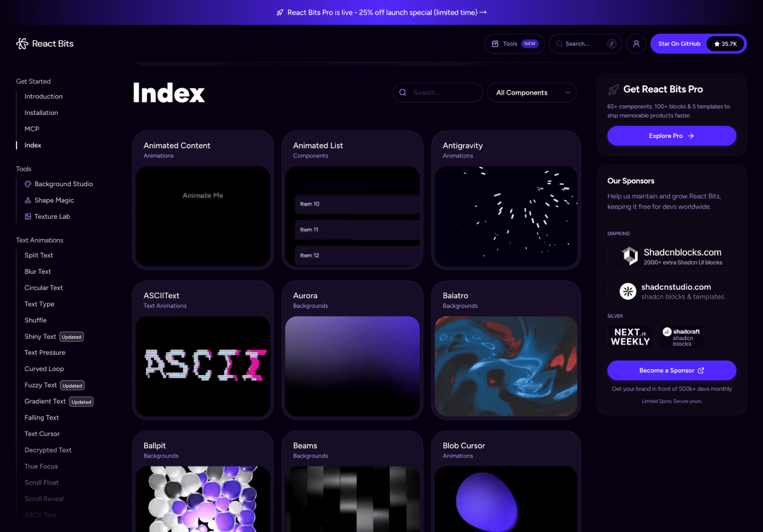Click the Shadcnblocks.com sponsor logo
This screenshot has height=532, width=763.
pos(629,256)
